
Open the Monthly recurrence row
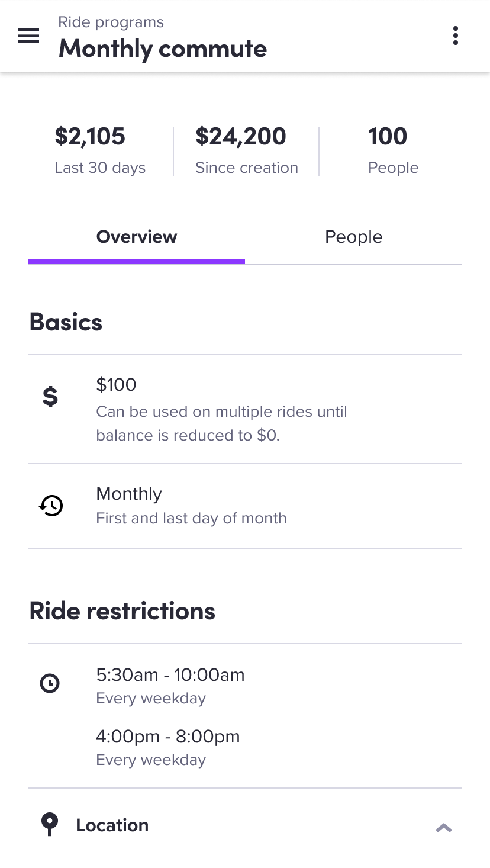(x=191, y=506)
